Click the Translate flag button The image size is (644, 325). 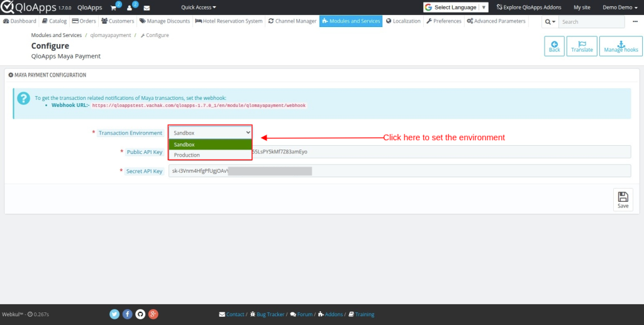582,46
